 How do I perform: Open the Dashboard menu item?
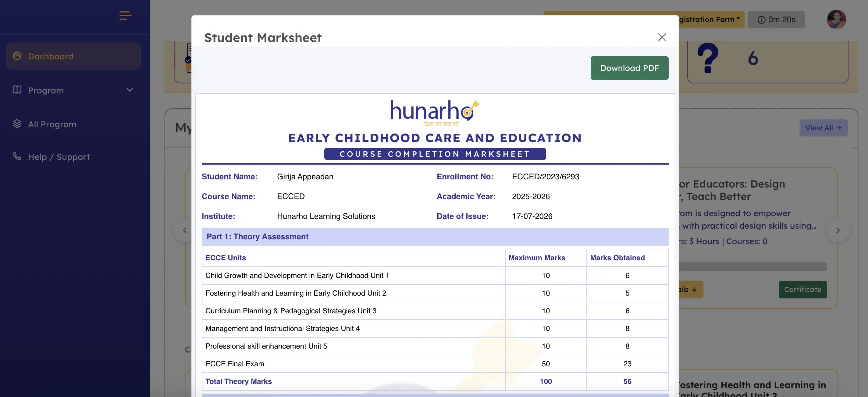pos(73,56)
